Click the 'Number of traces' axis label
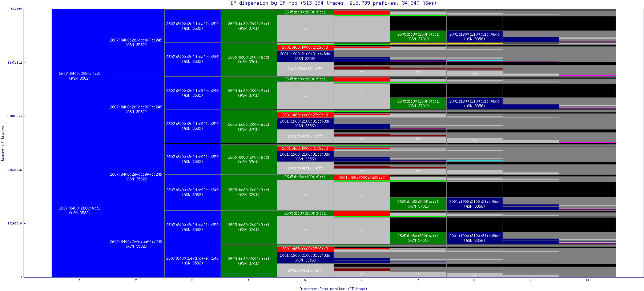The height and width of the screenshot is (291, 644). [x=3, y=143]
